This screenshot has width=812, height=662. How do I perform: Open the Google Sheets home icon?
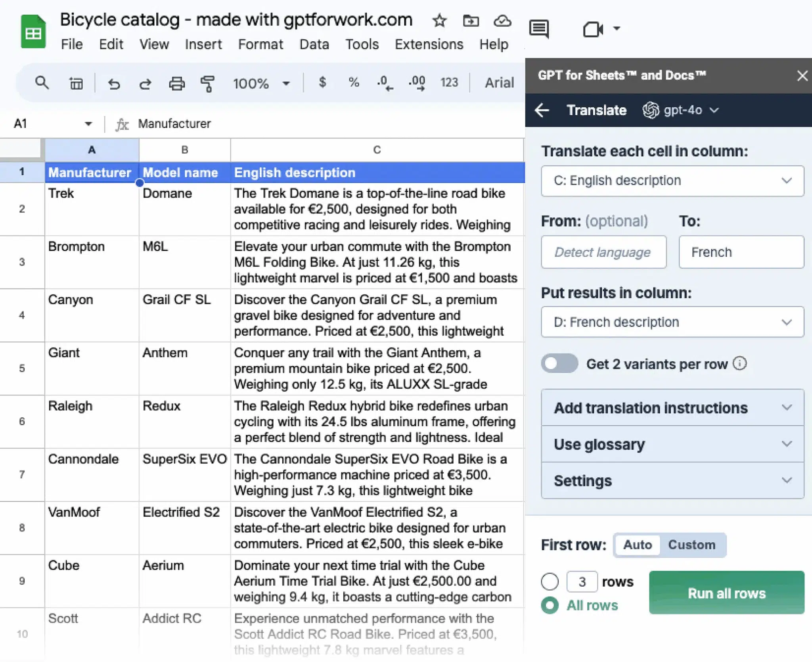tap(33, 31)
